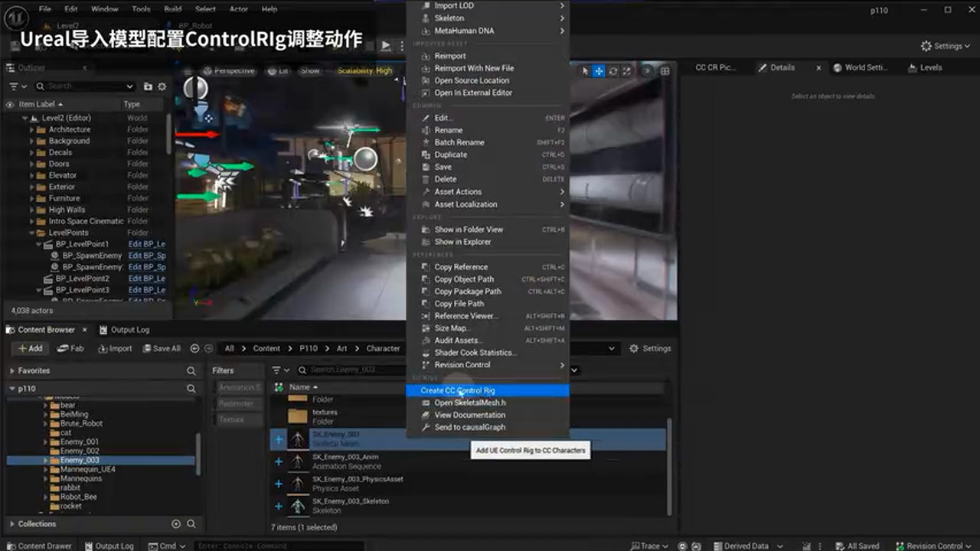The image size is (980, 551).
Task: Toggle the Outliner visibility eye column header
Action: pos(10,104)
